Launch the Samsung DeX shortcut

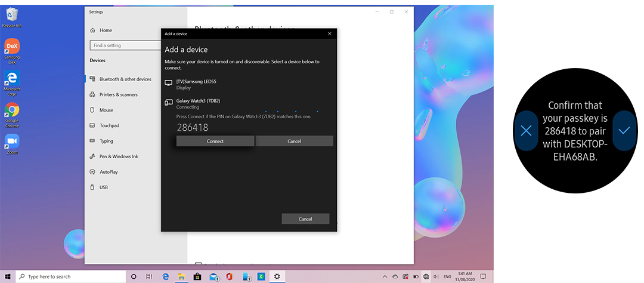tap(12, 51)
